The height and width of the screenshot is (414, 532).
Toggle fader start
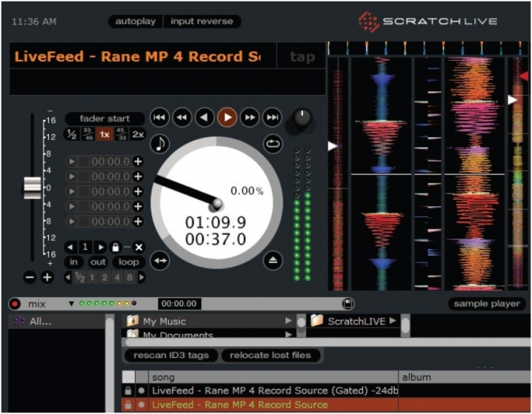[x=105, y=119]
